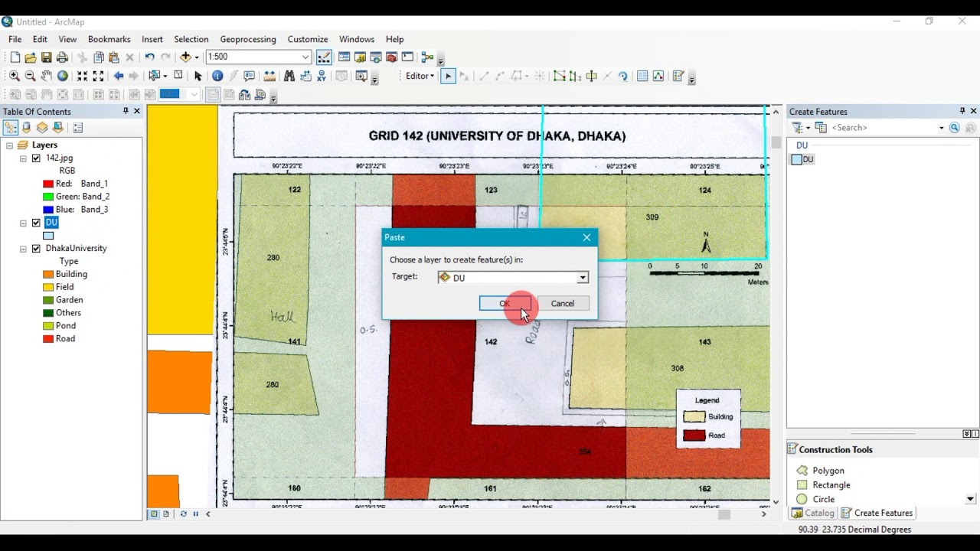Cancel the Paste dialog
Image resolution: width=980 pixels, height=551 pixels.
coord(563,303)
